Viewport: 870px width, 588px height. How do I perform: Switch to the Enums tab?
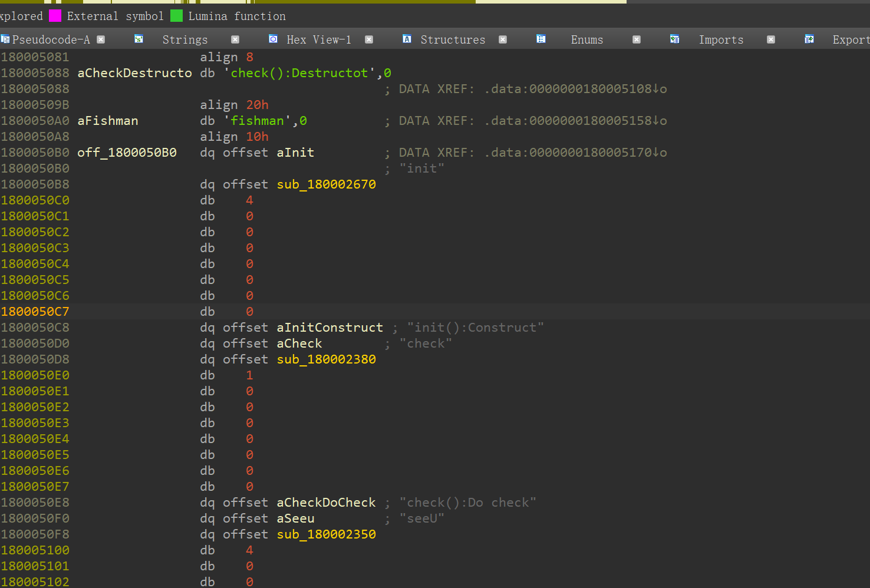click(x=586, y=39)
